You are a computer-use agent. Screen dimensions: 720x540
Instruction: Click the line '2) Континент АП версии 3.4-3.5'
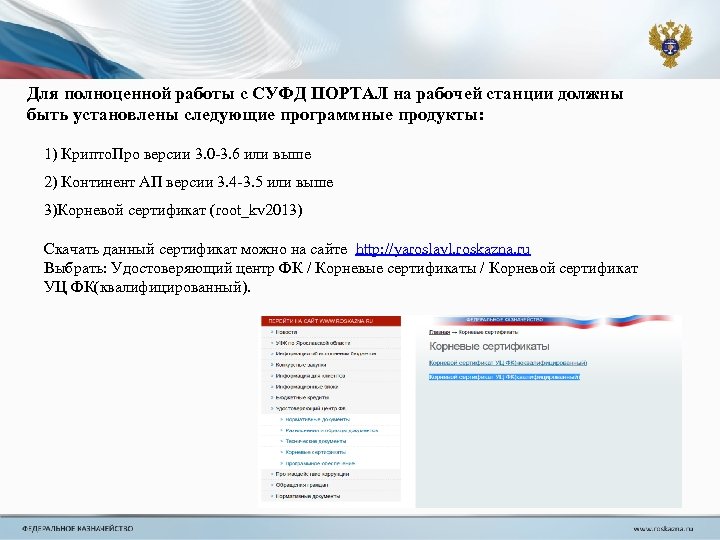[x=189, y=182]
